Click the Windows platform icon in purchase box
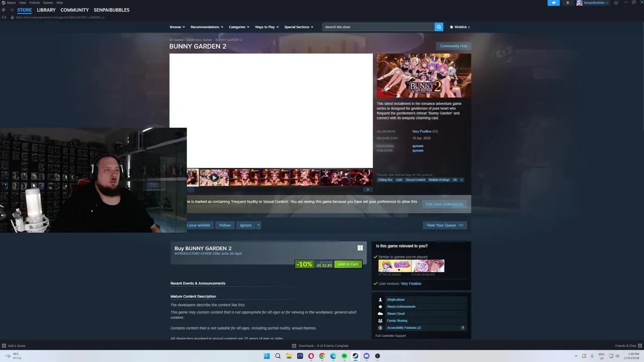The width and height of the screenshot is (644, 362). tap(360, 248)
